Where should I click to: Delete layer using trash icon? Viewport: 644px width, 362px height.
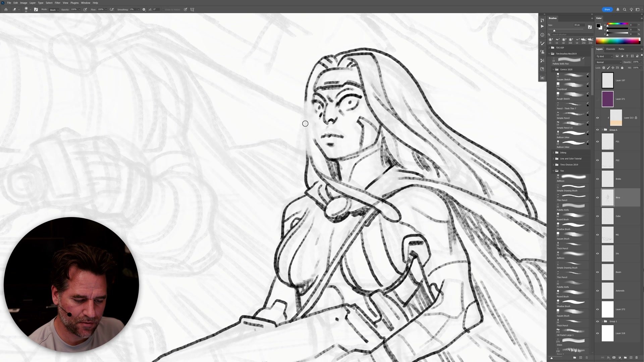636,358
